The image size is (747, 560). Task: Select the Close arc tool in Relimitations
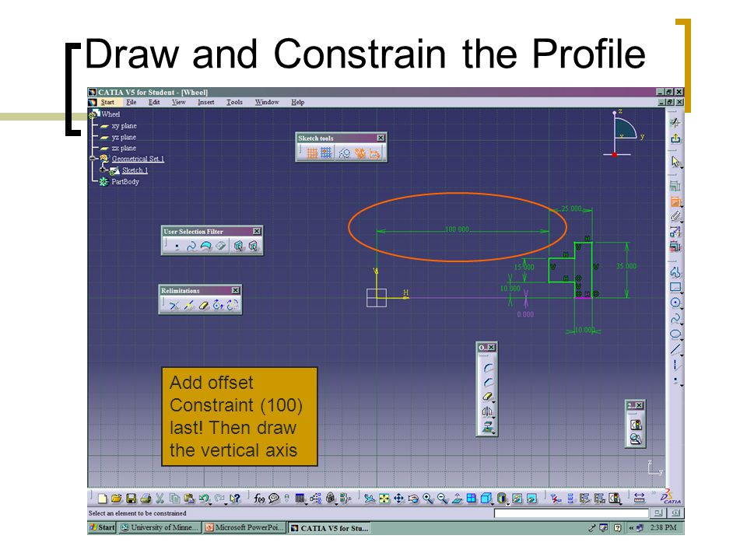coord(218,305)
